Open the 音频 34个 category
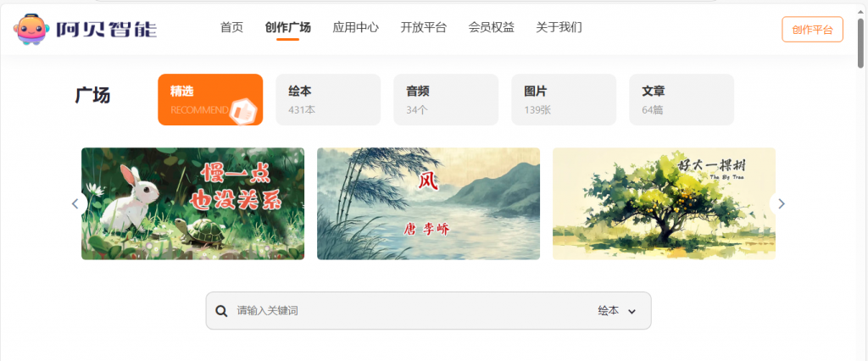The height and width of the screenshot is (361, 868). (446, 100)
